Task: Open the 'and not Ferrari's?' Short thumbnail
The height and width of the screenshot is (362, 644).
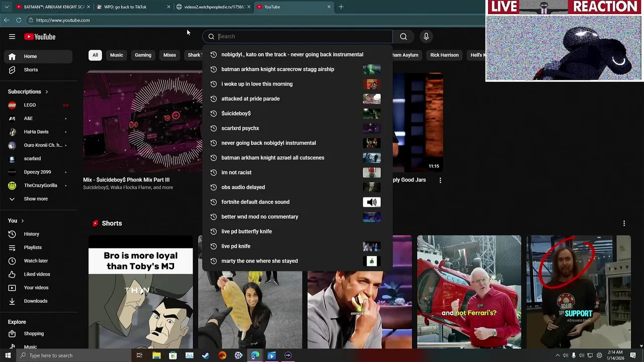Action: point(469,292)
